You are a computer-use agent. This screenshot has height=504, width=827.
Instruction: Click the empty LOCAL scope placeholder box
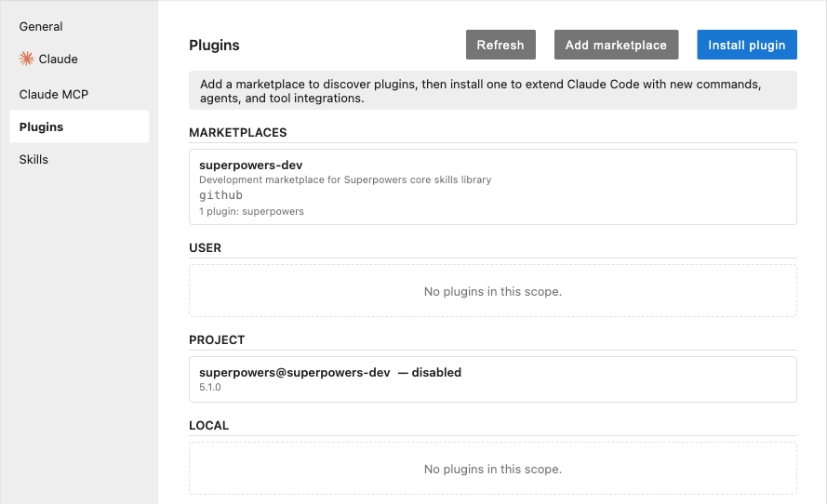pyautogui.click(x=493, y=468)
